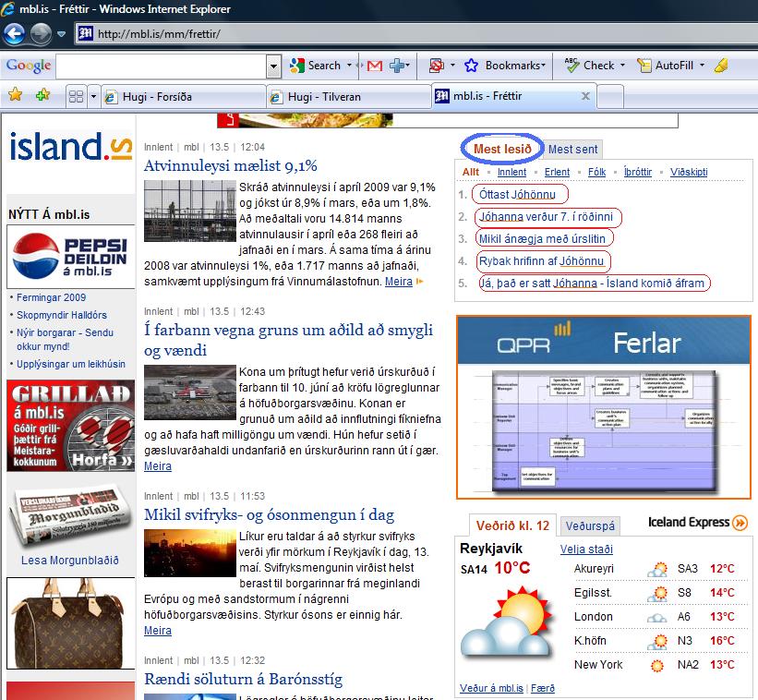
Task: Open the Færð link
Action: coord(542,688)
